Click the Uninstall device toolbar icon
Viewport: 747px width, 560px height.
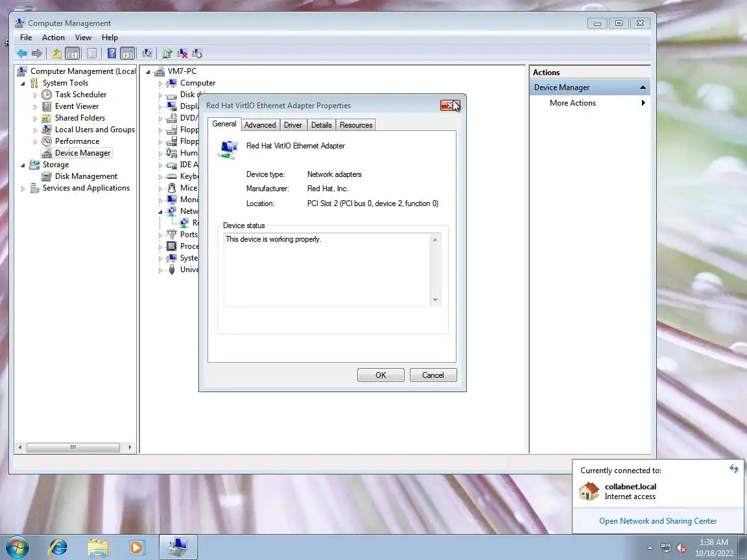coord(182,53)
